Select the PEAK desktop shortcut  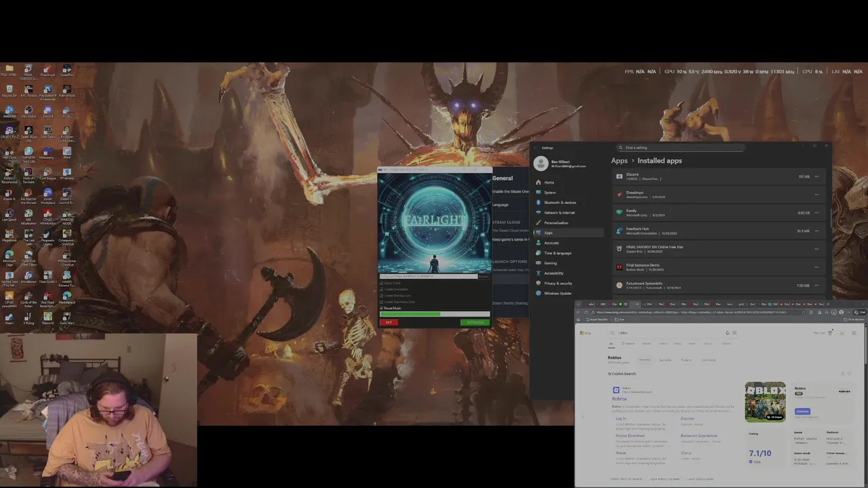pos(66,151)
